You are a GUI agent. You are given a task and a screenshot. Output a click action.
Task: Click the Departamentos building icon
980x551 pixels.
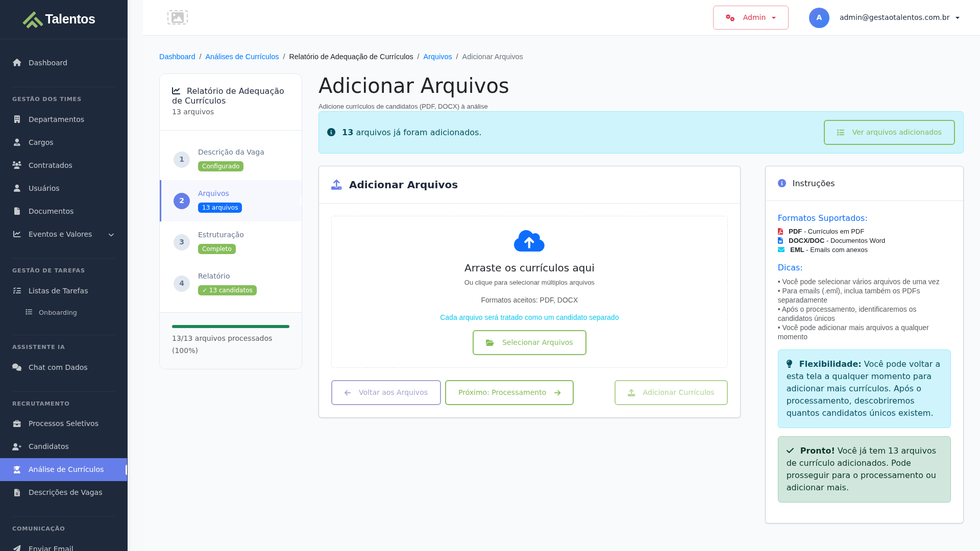click(17, 119)
